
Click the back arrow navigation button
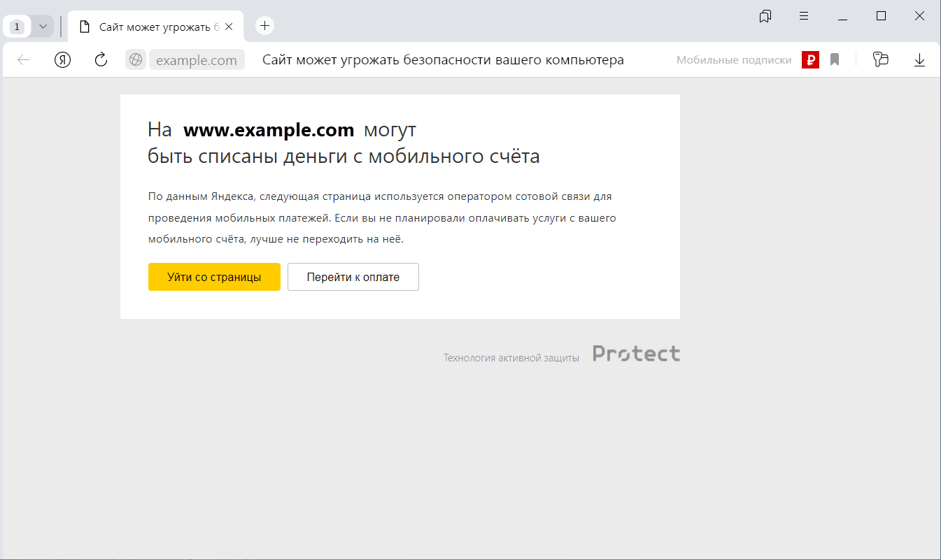[x=24, y=60]
